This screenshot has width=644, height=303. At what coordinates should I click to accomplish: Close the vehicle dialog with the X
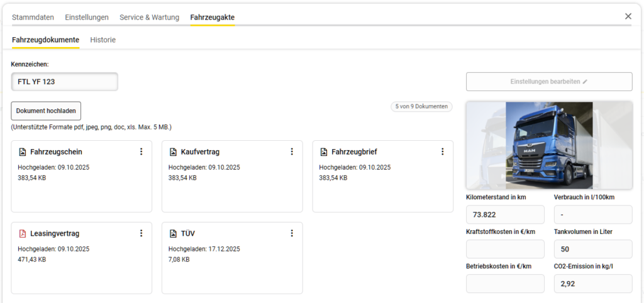(628, 16)
